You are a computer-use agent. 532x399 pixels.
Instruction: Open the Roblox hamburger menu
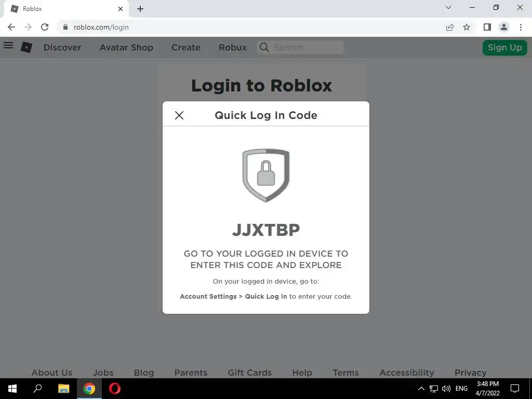tap(8, 45)
